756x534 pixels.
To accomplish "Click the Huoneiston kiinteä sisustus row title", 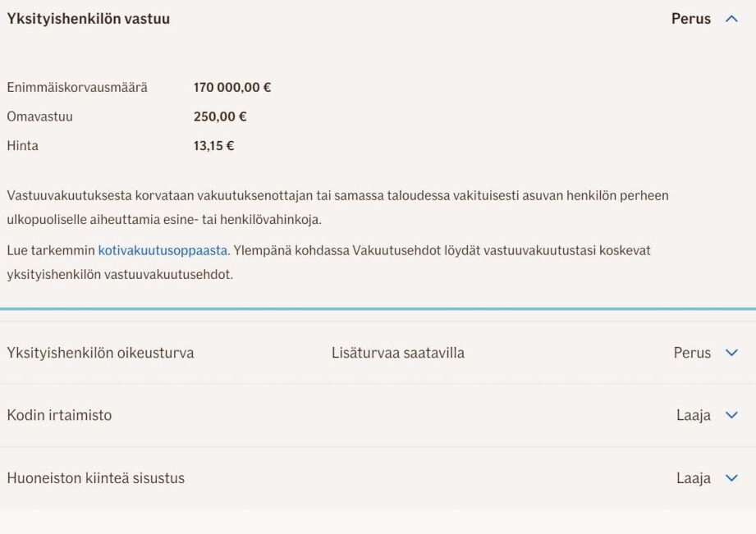I will pyautogui.click(x=95, y=478).
